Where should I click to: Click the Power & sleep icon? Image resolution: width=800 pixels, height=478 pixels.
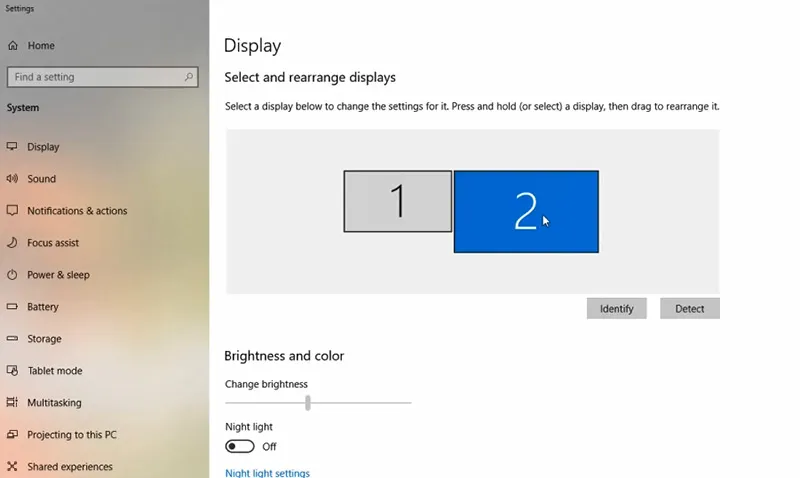click(x=12, y=275)
